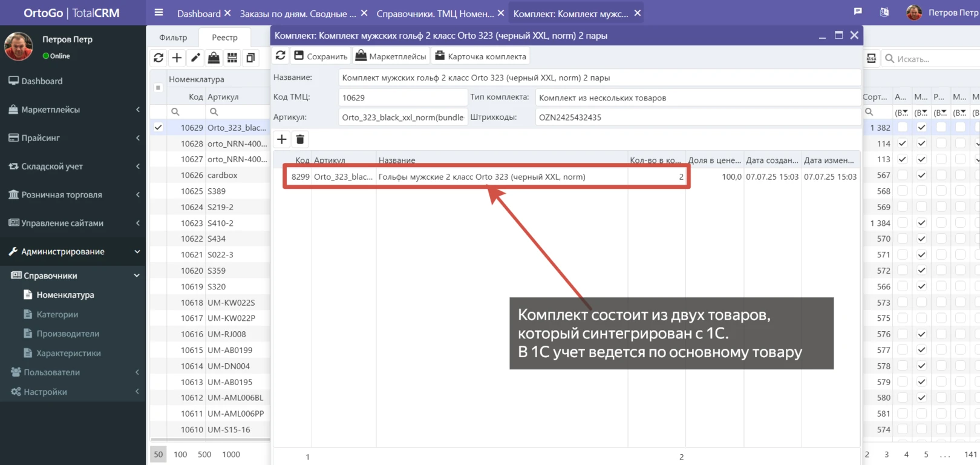Toggle the checked box in row 114
This screenshot has width=980, height=465.
(902, 143)
